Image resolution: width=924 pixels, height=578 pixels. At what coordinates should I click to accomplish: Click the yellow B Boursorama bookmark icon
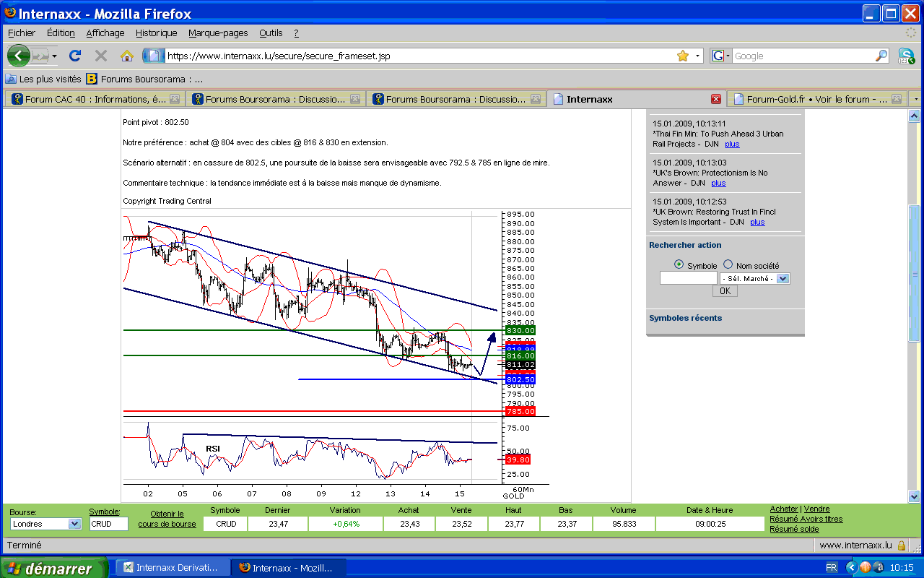click(x=92, y=79)
